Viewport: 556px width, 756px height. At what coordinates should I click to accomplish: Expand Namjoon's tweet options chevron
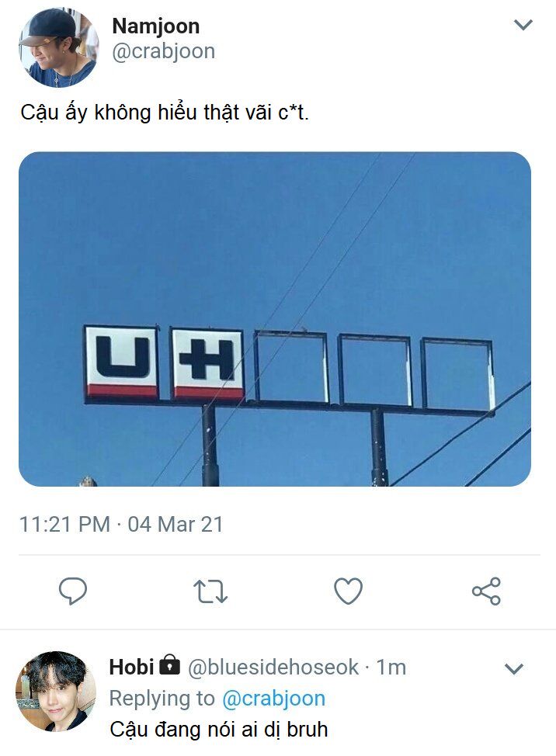click(523, 25)
